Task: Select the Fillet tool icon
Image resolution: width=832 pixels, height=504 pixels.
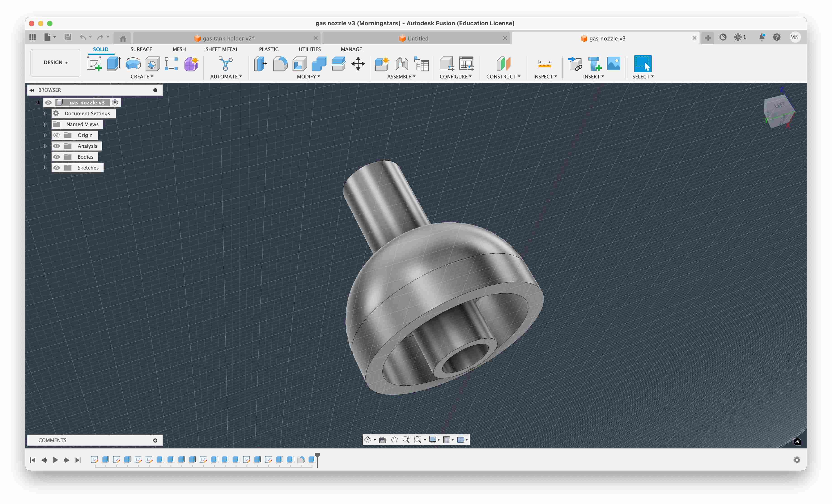Action: (x=280, y=64)
